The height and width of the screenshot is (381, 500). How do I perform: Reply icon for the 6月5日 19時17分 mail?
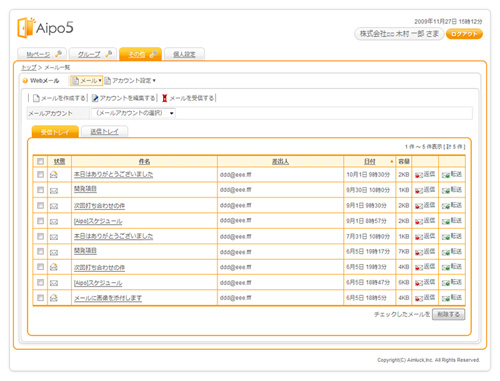tap(419, 252)
